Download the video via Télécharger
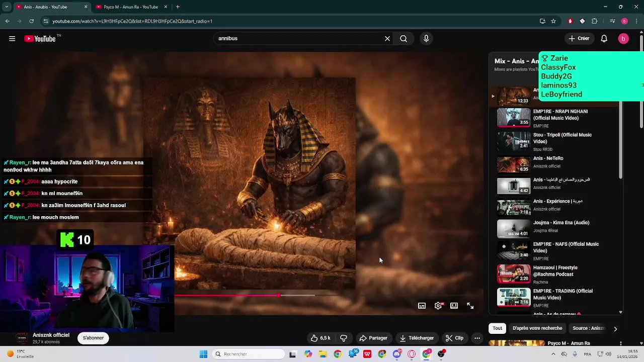The height and width of the screenshot is (362, 644). tap(417, 338)
